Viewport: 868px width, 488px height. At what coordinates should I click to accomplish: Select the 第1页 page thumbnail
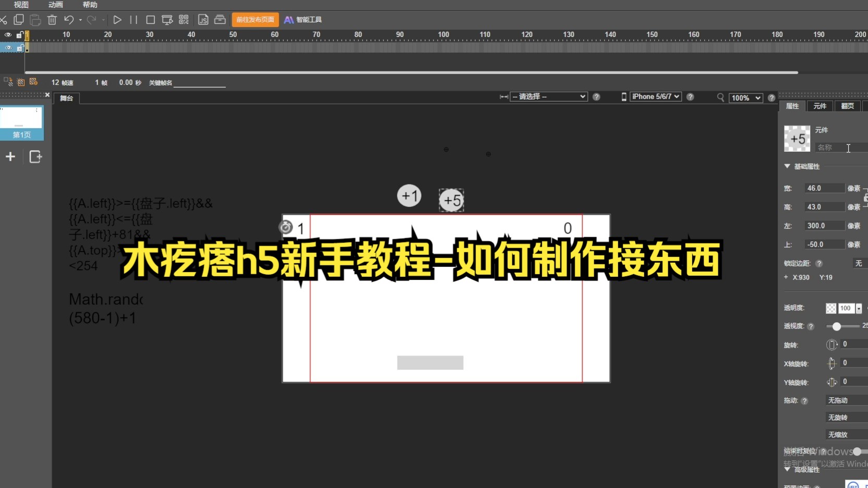[x=21, y=123]
